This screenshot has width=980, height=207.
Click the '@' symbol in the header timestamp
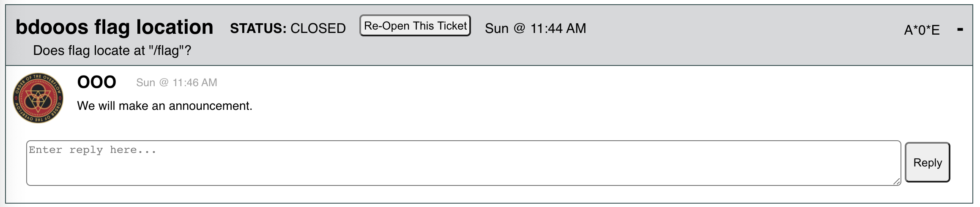tap(519, 28)
